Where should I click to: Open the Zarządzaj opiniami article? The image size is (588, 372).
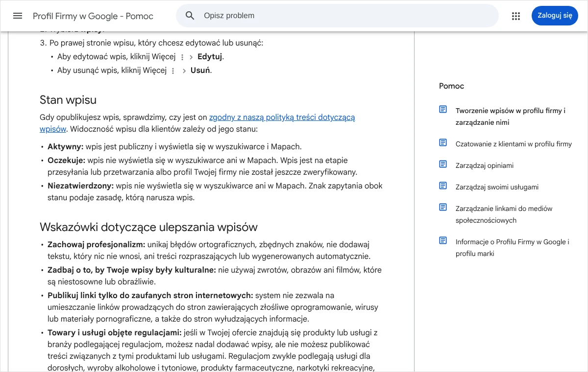[x=485, y=165]
